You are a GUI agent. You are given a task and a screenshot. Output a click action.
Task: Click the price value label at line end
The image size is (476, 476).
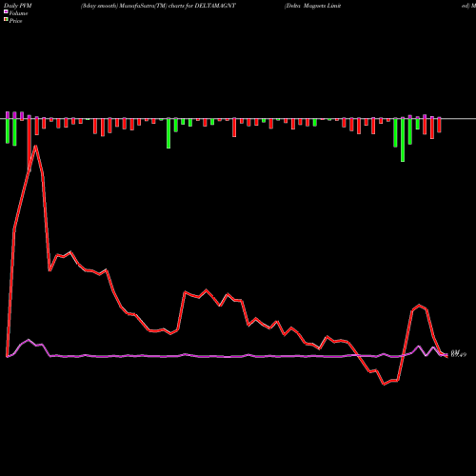[459, 354]
